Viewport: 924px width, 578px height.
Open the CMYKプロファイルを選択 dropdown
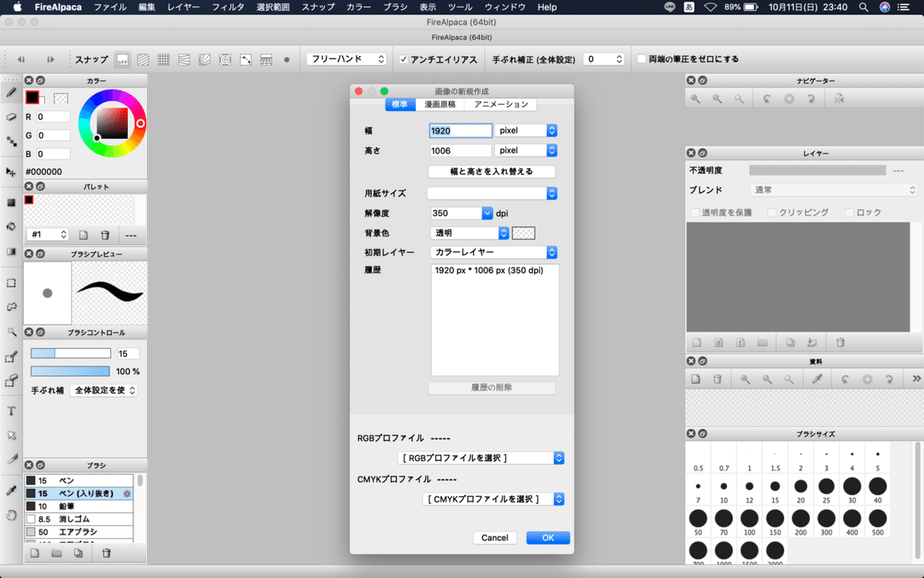(x=494, y=499)
